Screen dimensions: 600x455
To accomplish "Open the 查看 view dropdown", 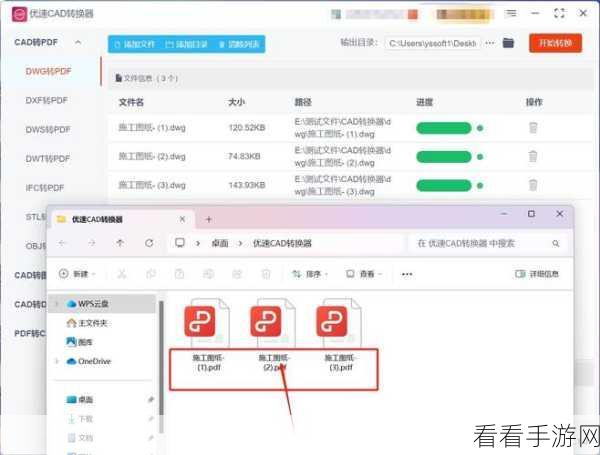I will pyautogui.click(x=364, y=274).
